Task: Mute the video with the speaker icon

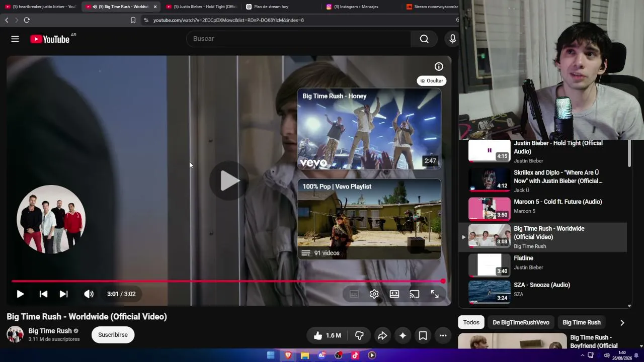Action: 89,294
